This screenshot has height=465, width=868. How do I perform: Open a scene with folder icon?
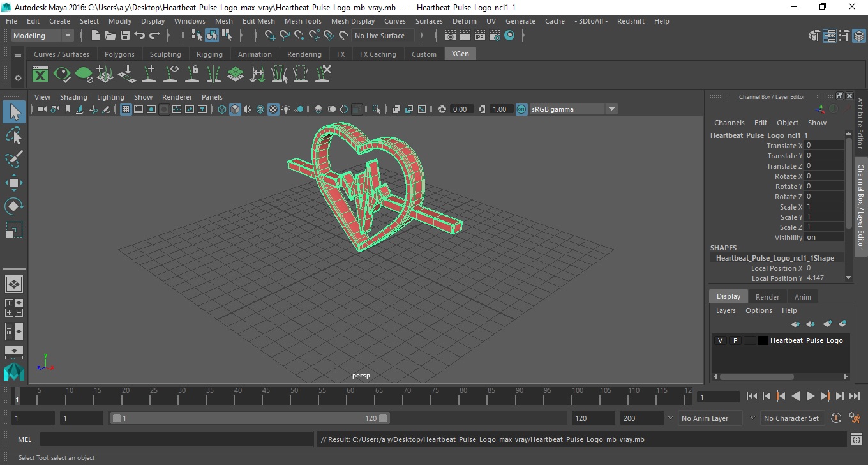click(x=110, y=36)
